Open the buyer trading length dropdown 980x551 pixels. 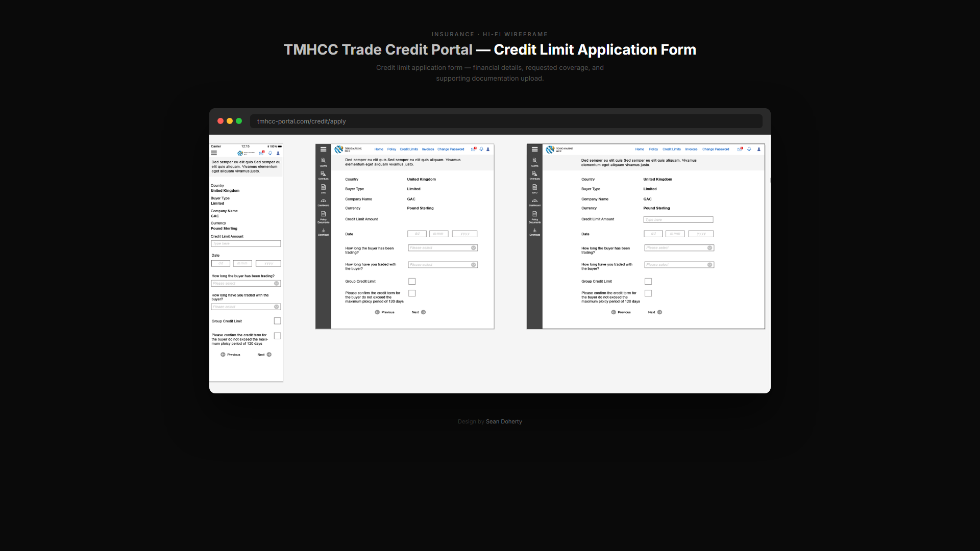443,247
